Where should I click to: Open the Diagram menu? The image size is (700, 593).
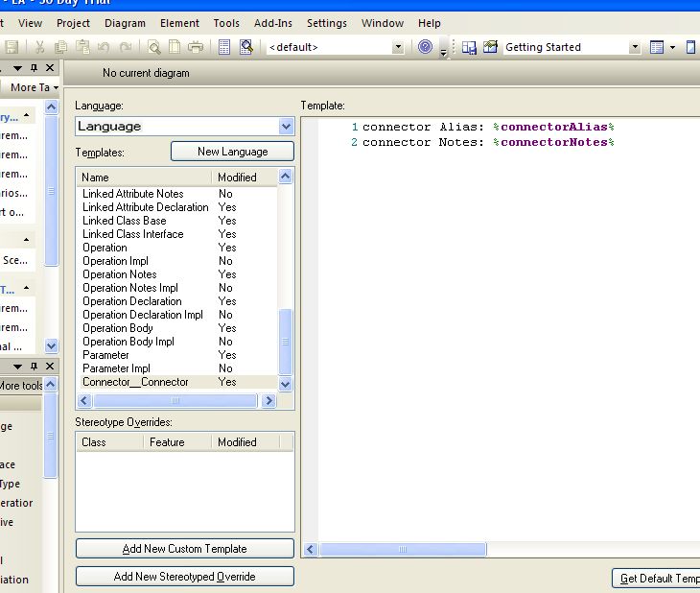point(125,23)
